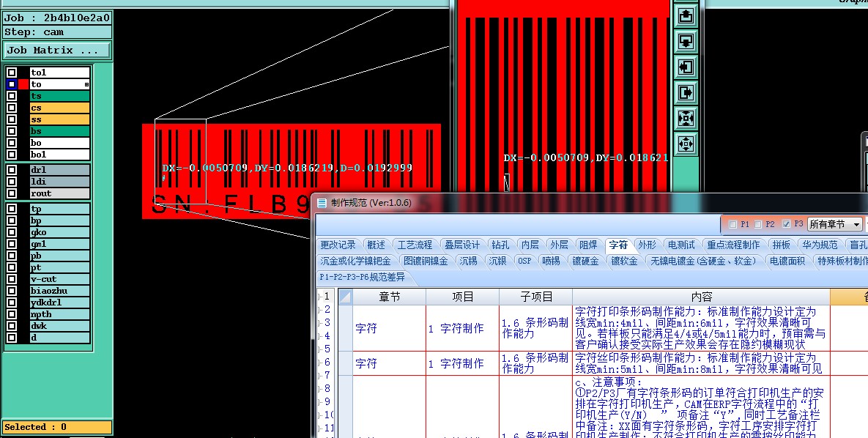
Task: Open the 镀硬金 tab
Action: 585,261
